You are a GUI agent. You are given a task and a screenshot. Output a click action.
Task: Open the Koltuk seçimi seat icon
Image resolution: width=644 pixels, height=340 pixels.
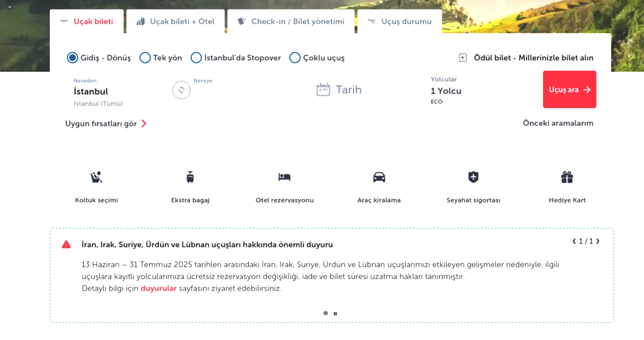pos(96,177)
